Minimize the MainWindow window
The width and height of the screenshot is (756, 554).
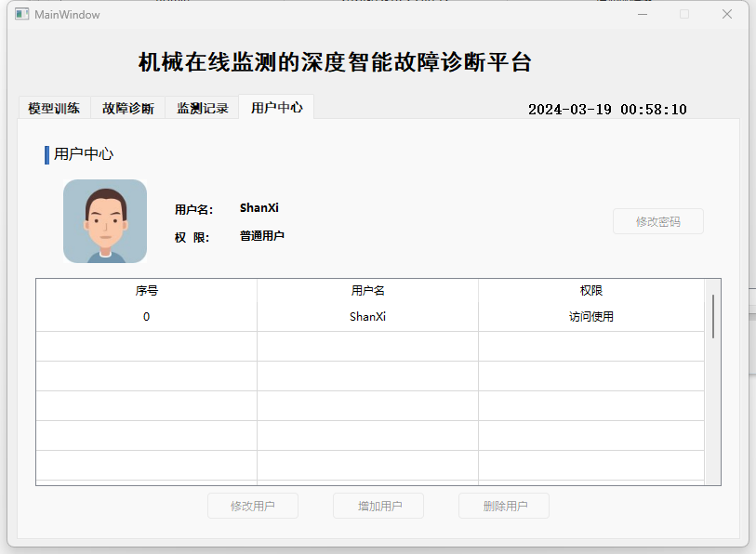(643, 15)
